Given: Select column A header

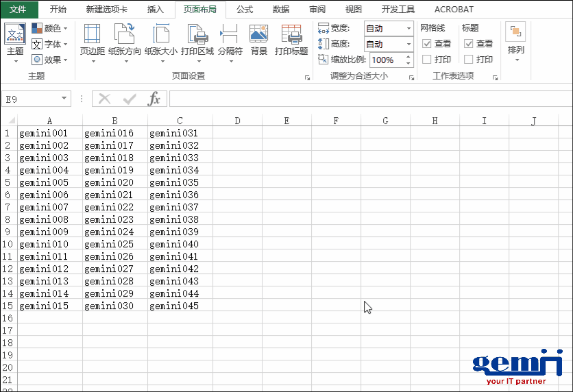Looking at the screenshot, I should tap(50, 121).
